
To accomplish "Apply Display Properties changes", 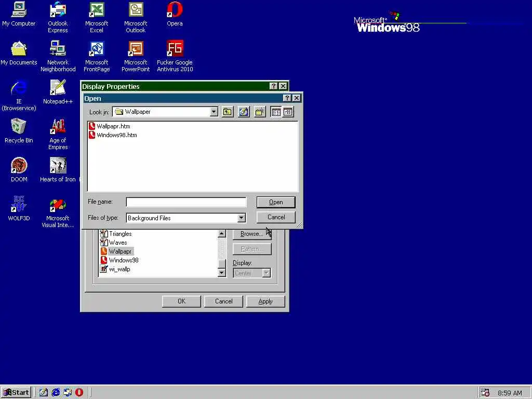I will (265, 301).
